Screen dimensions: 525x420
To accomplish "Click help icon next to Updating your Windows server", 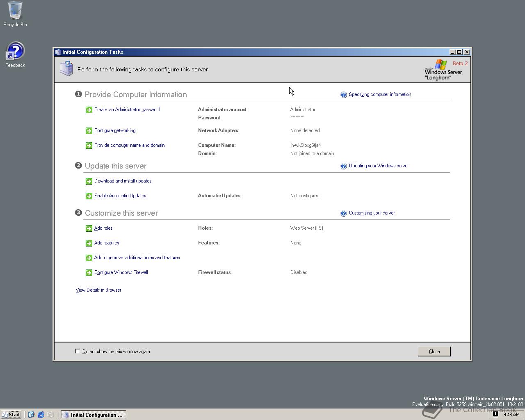I will tap(344, 166).
